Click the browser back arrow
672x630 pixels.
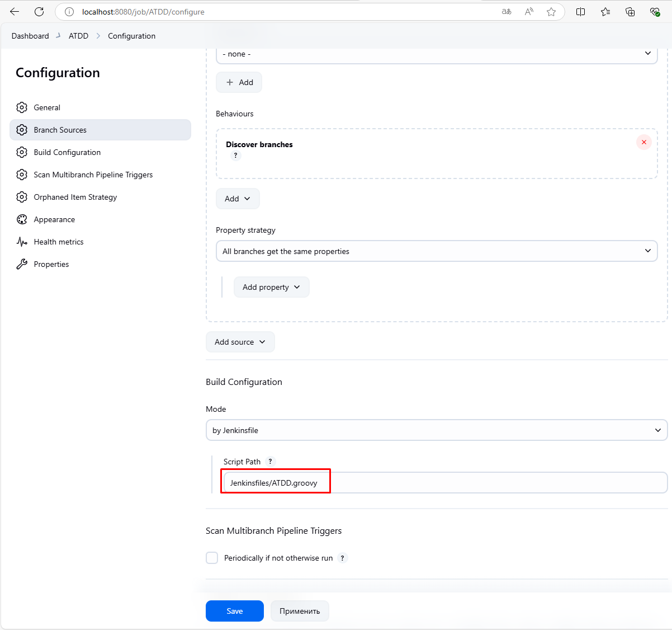pyautogui.click(x=15, y=12)
